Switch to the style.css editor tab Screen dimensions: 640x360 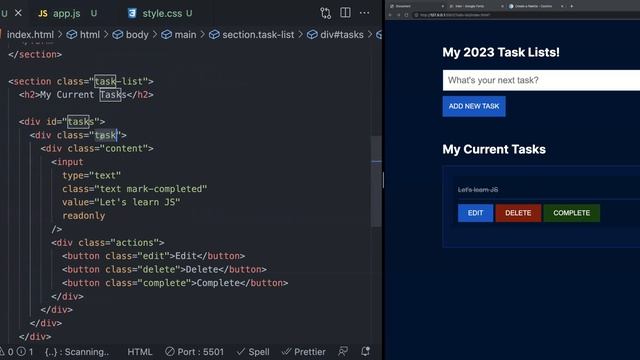(x=162, y=13)
